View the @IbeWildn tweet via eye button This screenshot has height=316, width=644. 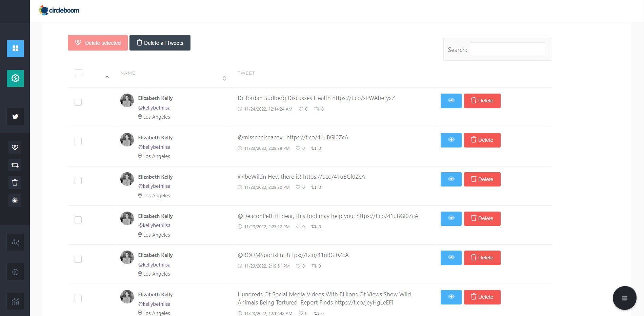pos(451,179)
